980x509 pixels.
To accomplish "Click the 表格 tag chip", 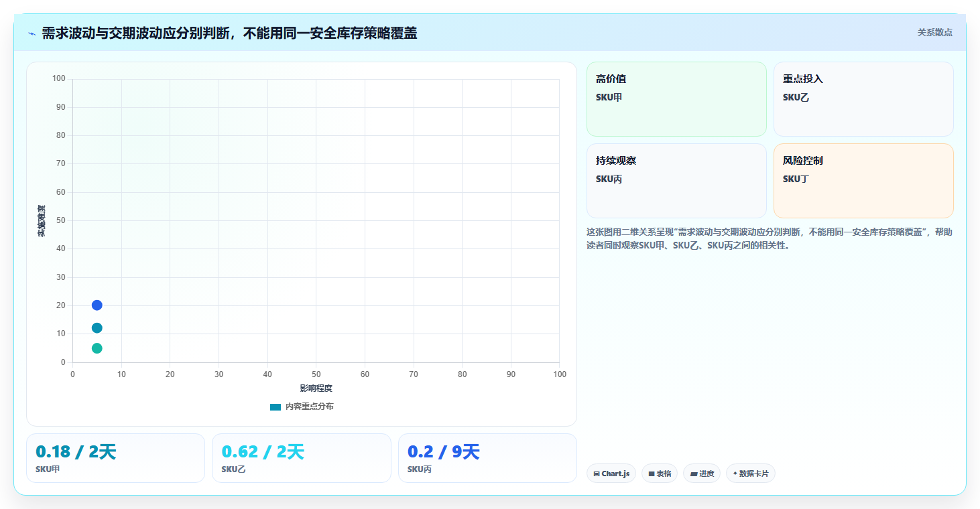I will pyautogui.click(x=660, y=474).
